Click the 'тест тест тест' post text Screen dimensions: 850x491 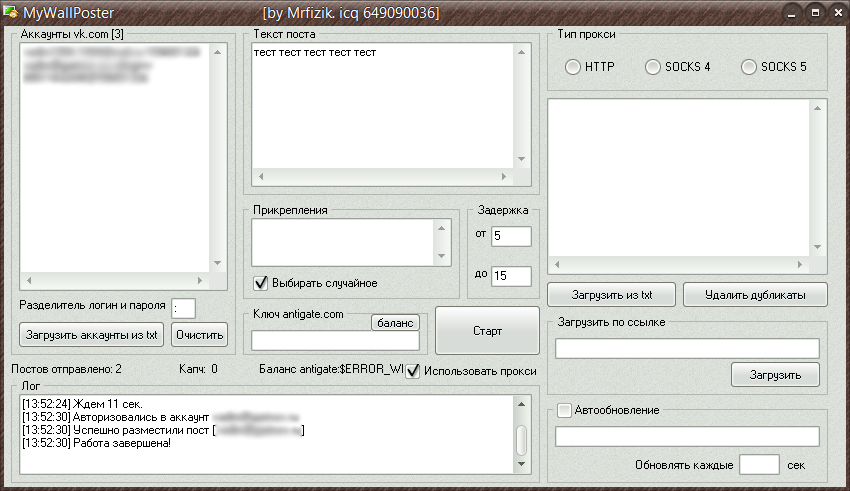315,53
